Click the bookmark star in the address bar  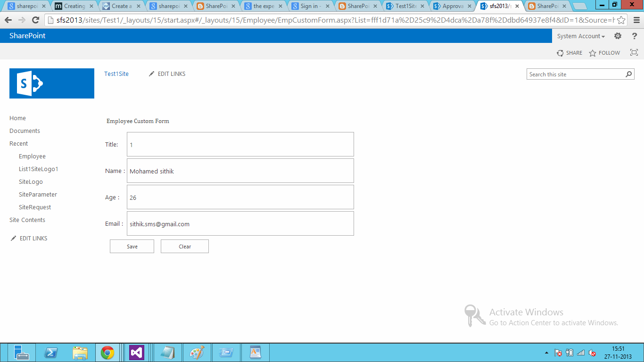621,21
